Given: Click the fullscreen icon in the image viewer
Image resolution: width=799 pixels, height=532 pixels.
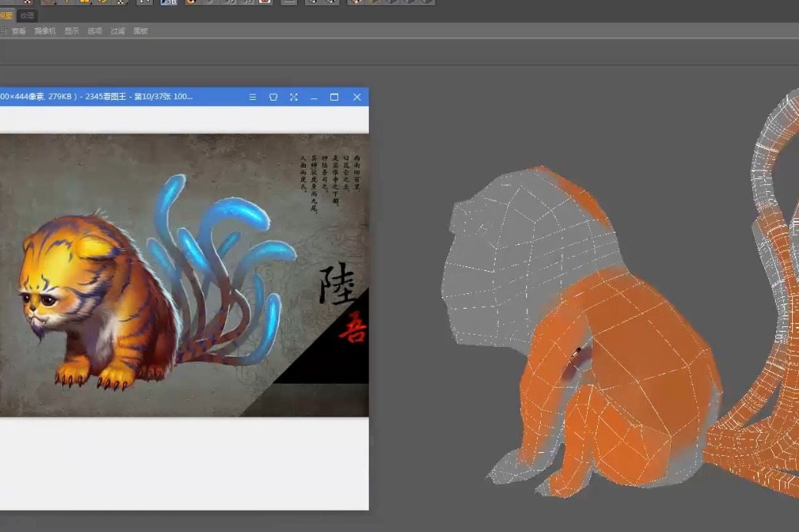Looking at the screenshot, I should pyautogui.click(x=293, y=97).
